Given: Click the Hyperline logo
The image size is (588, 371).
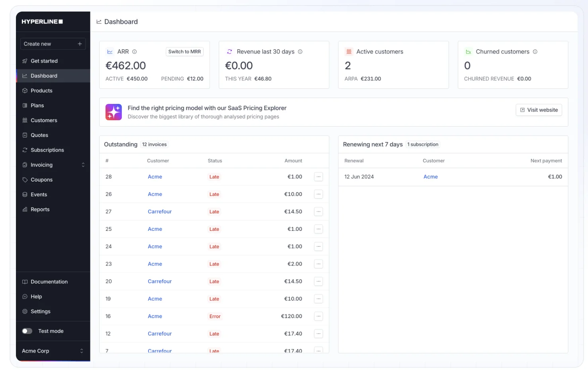Looking at the screenshot, I should click(x=42, y=21).
